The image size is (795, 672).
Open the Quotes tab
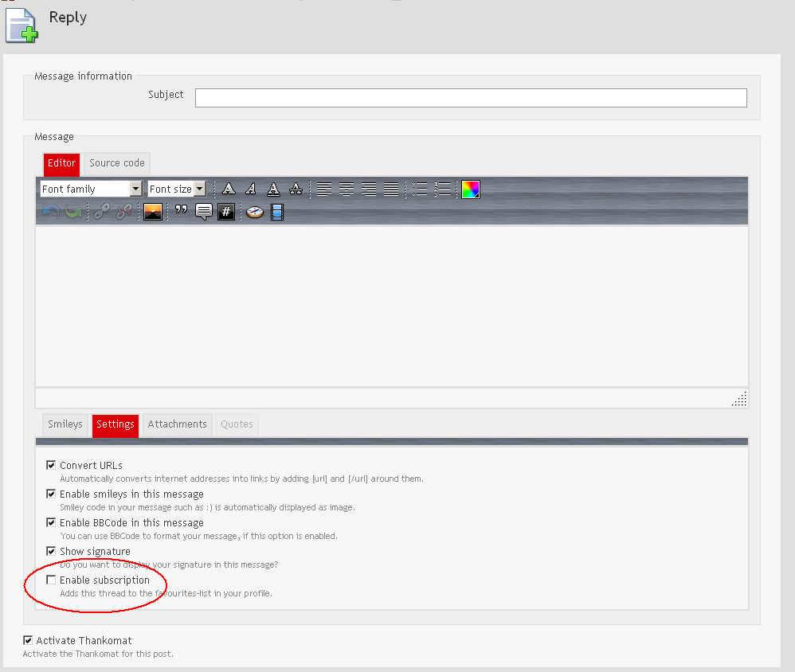(237, 424)
